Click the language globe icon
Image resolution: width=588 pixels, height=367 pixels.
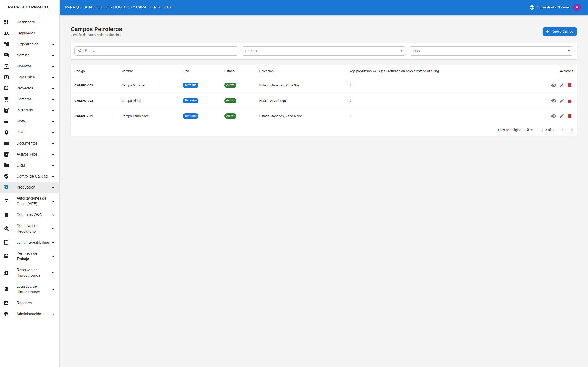pos(532,7)
